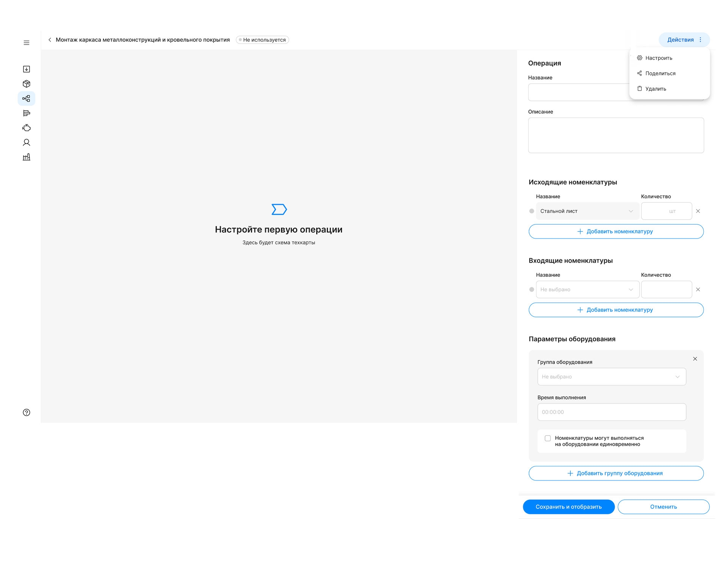Expand the Стальной лист nomenclature dropdown

click(x=587, y=211)
